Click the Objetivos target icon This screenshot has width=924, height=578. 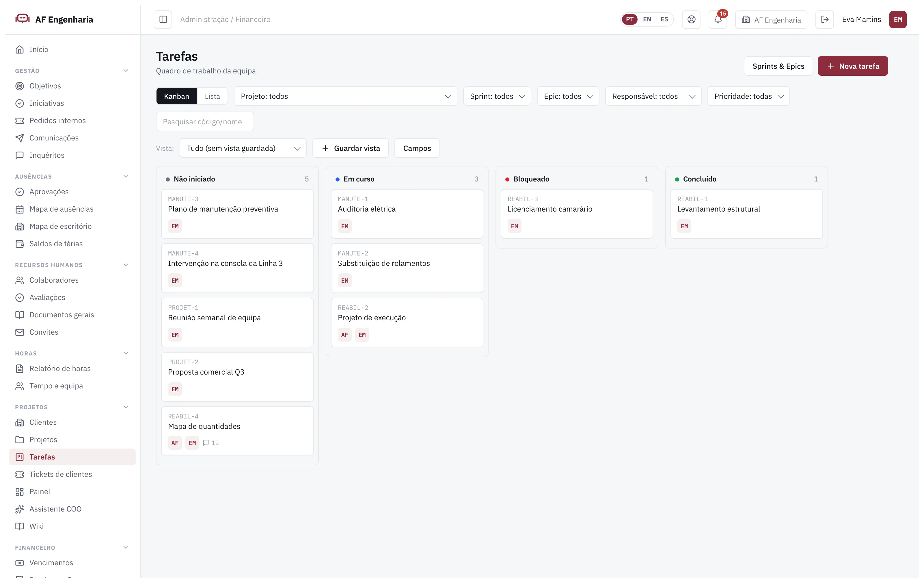[19, 86]
